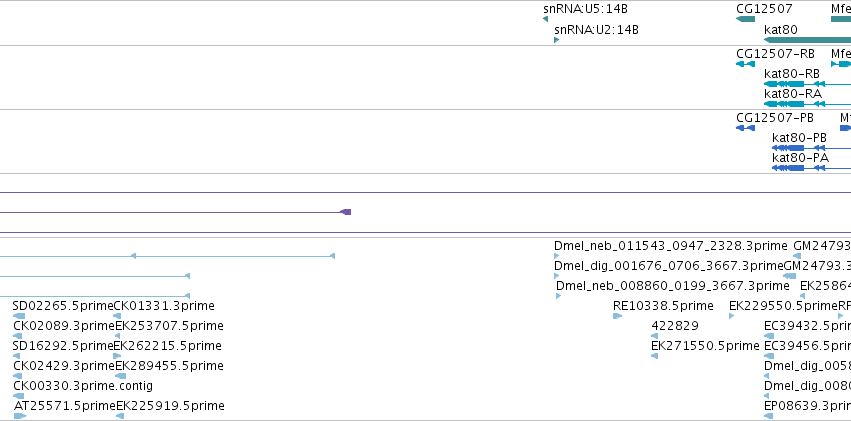Click the CK00330.3prime.contig EST label
The height and width of the screenshot is (421, 851).
point(83,386)
